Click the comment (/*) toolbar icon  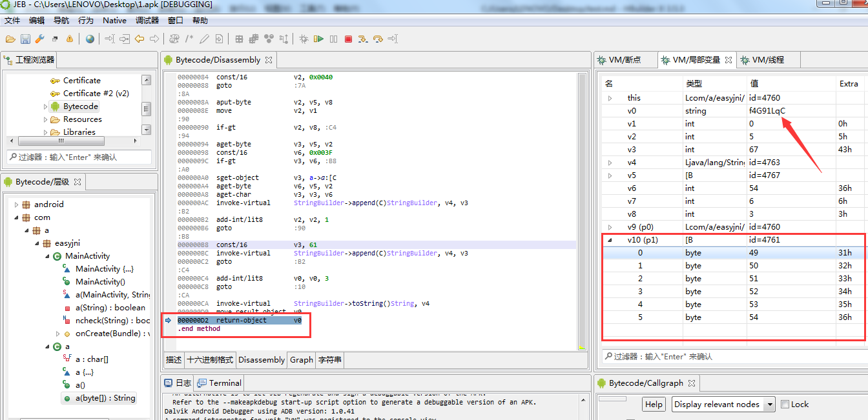click(x=189, y=39)
